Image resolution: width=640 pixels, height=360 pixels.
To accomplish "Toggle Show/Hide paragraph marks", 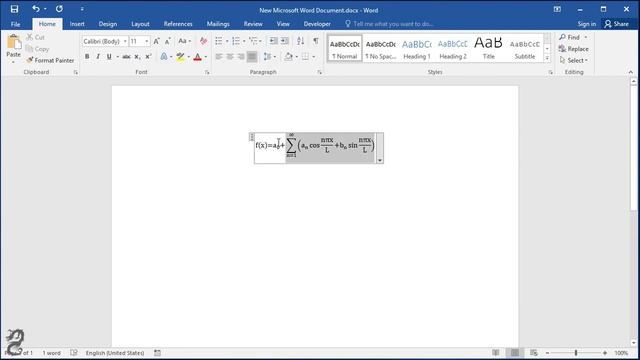I will [316, 41].
